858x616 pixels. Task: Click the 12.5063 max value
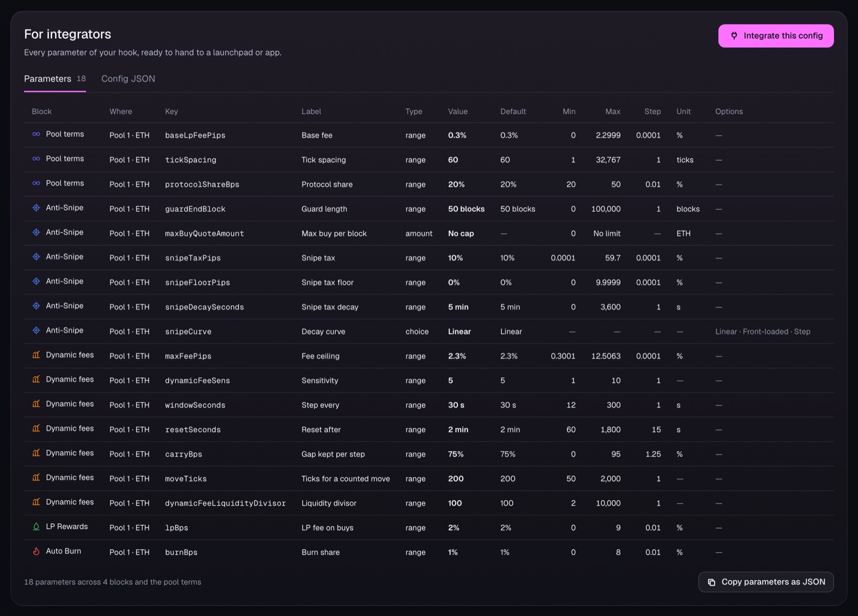pos(606,356)
